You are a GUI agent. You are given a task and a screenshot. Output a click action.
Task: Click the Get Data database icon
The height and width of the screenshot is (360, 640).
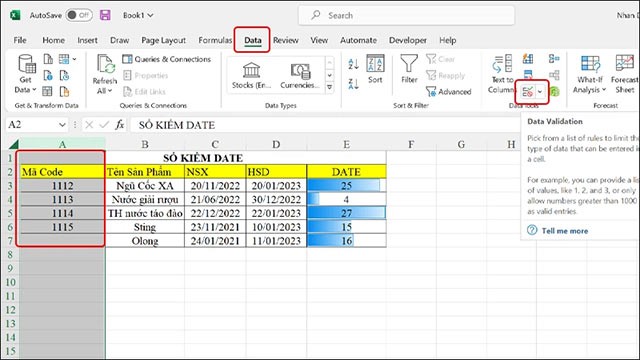point(27,64)
